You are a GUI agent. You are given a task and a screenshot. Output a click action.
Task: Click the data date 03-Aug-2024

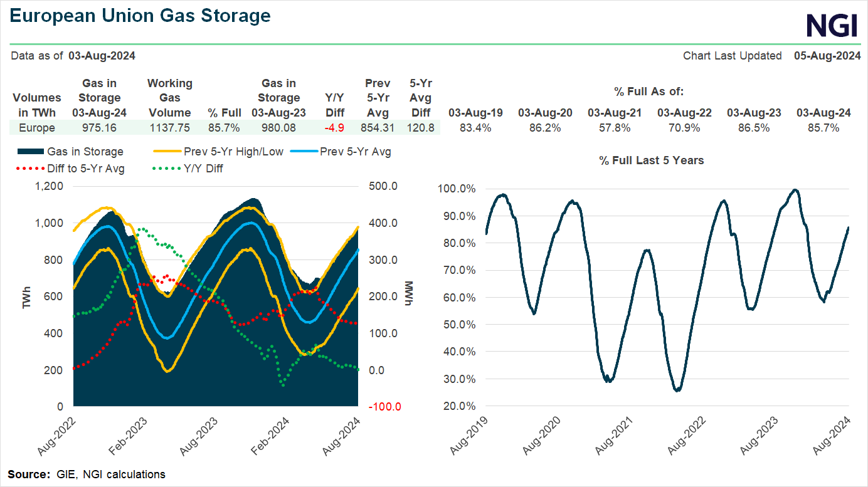pyautogui.click(x=102, y=56)
